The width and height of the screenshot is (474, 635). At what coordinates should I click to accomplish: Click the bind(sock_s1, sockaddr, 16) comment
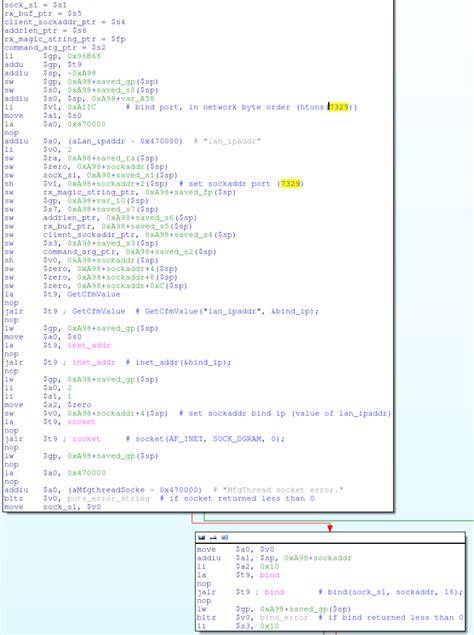391,592
